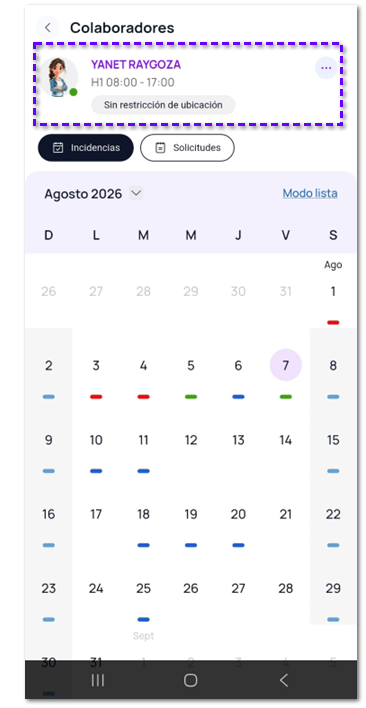Click the YANET RAYGOZA name
The height and width of the screenshot is (708, 366).
(136, 65)
